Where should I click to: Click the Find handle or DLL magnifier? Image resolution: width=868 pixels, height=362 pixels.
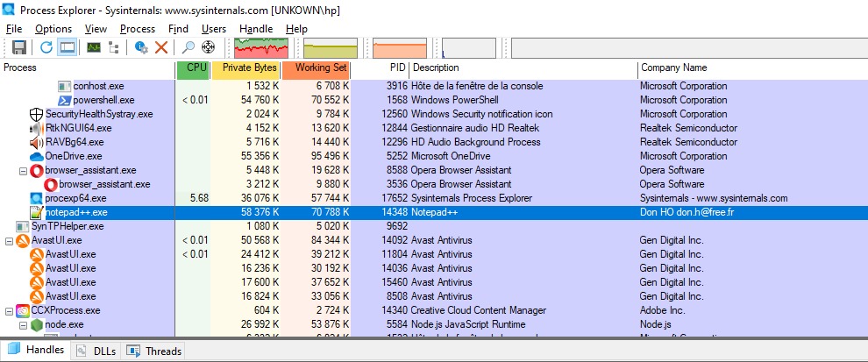tap(189, 47)
